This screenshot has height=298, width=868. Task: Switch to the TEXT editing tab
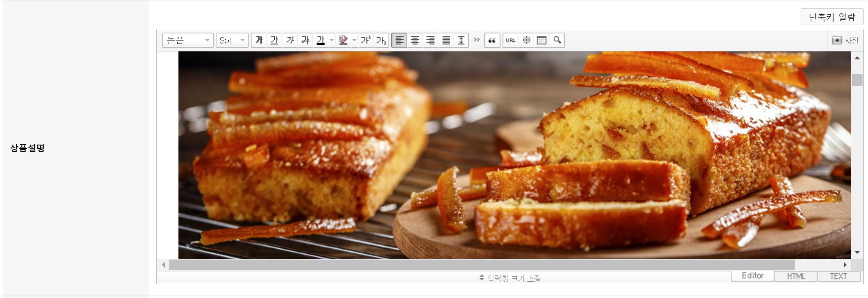click(838, 276)
